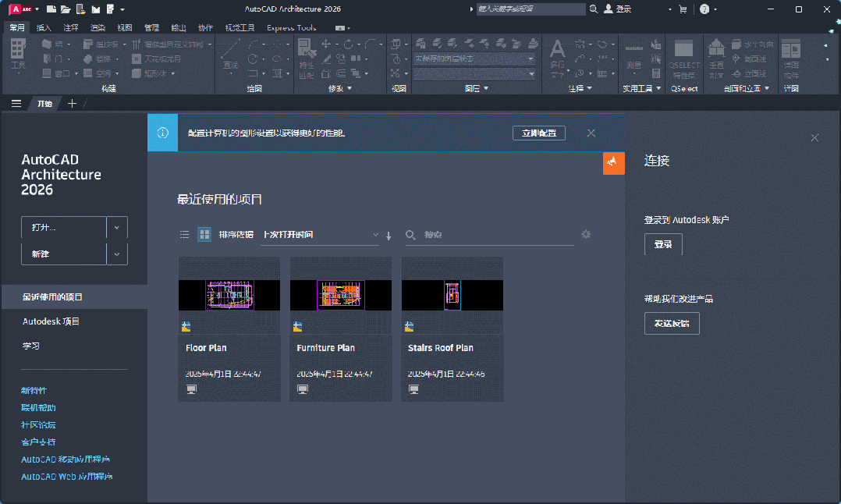Open the Quick Access toolbar customize arrow
Viewport: 841px width, 504px height.
122,9
